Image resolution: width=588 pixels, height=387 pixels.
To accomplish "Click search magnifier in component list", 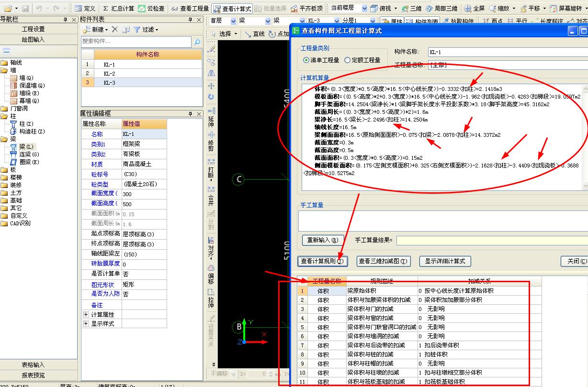I will [x=197, y=42].
